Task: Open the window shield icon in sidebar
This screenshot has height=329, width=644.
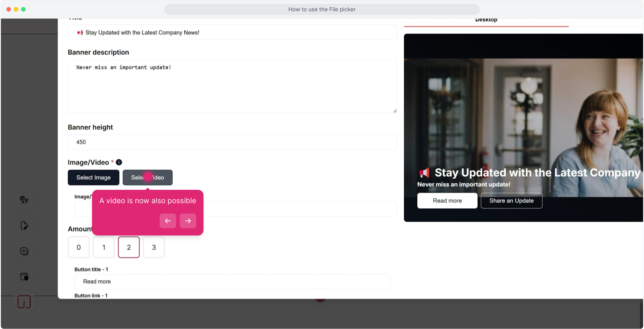Action: 24,277
